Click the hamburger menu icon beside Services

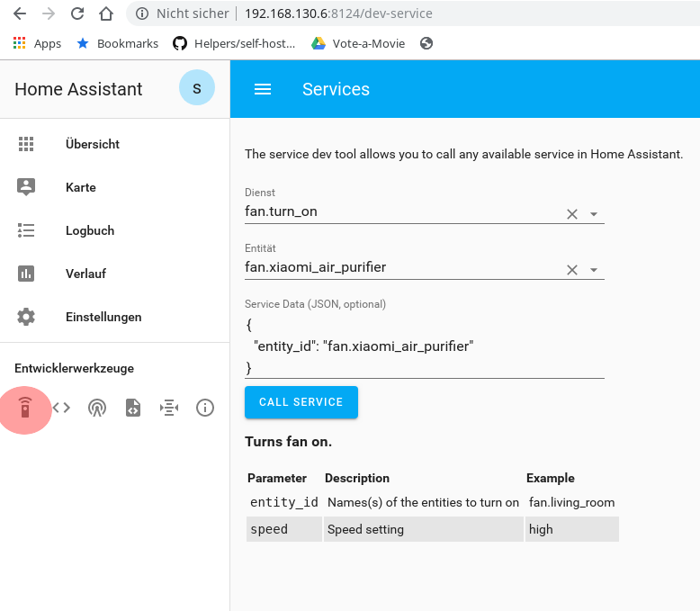pyautogui.click(x=263, y=89)
